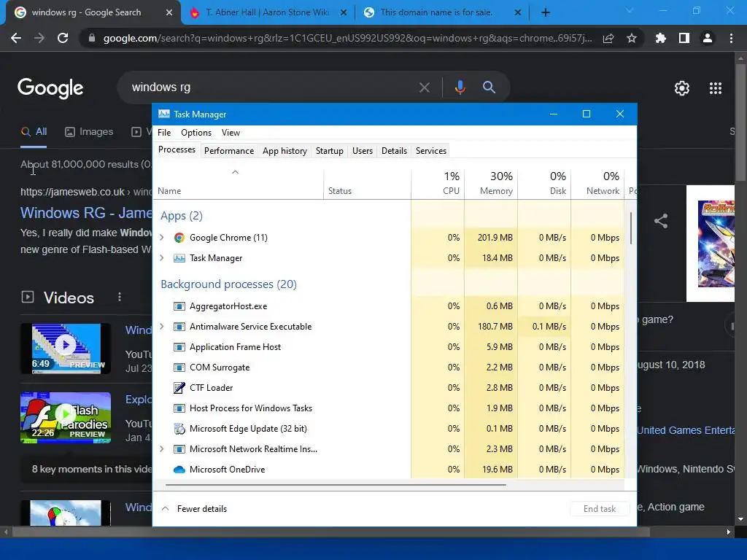This screenshot has height=560, width=747.
Task: Click the share page icon in address bar
Action: pyautogui.click(x=608, y=38)
